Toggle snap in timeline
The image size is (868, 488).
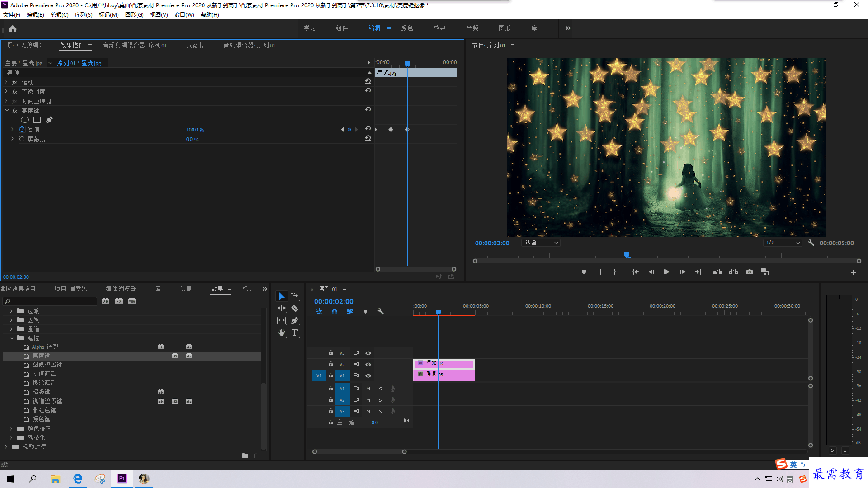point(335,312)
